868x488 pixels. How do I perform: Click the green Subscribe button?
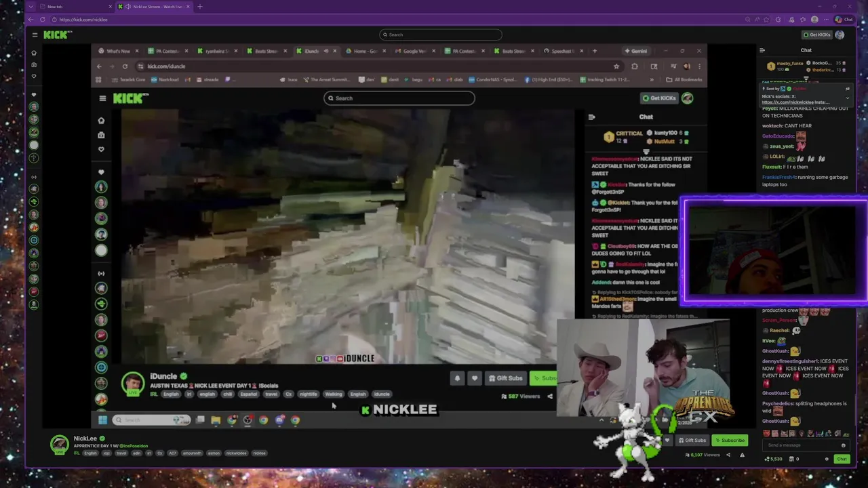pos(730,441)
